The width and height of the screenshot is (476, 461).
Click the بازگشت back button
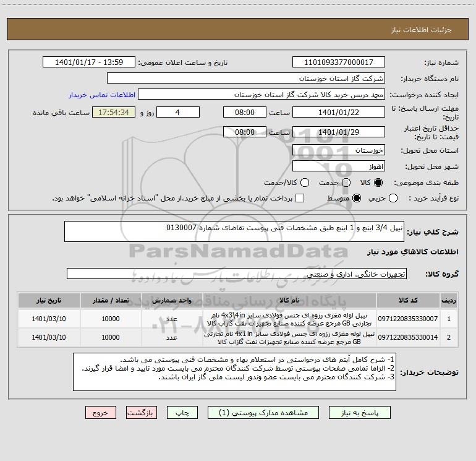(142, 413)
